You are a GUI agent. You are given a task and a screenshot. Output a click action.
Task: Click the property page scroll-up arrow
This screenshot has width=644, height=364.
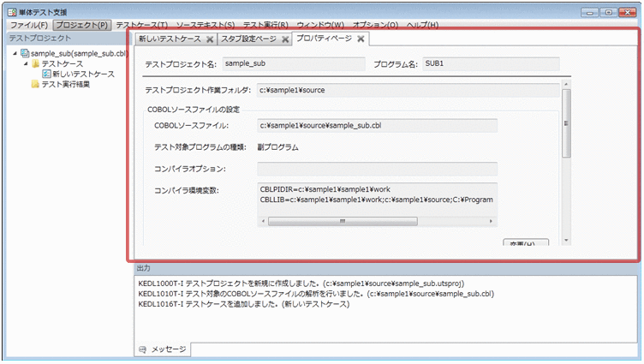pyautogui.click(x=566, y=84)
